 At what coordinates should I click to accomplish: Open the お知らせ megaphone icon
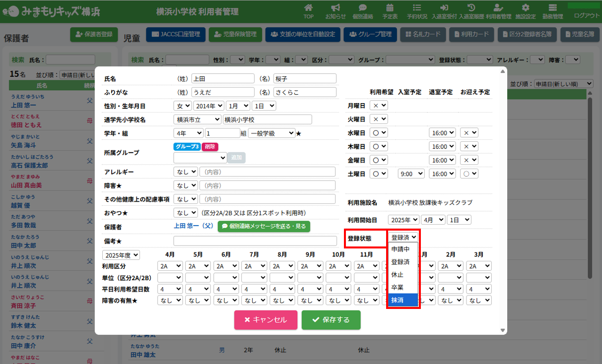pyautogui.click(x=335, y=11)
